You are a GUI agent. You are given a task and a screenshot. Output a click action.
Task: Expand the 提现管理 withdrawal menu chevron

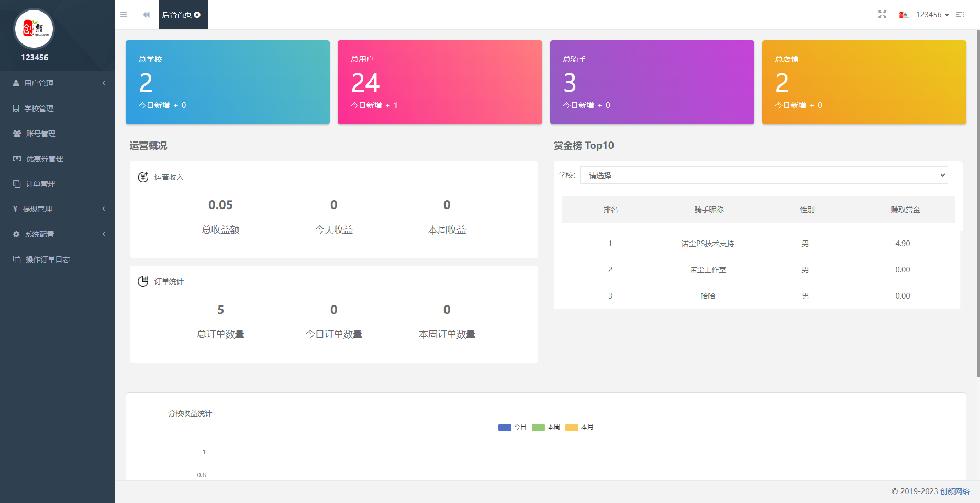[103, 209]
